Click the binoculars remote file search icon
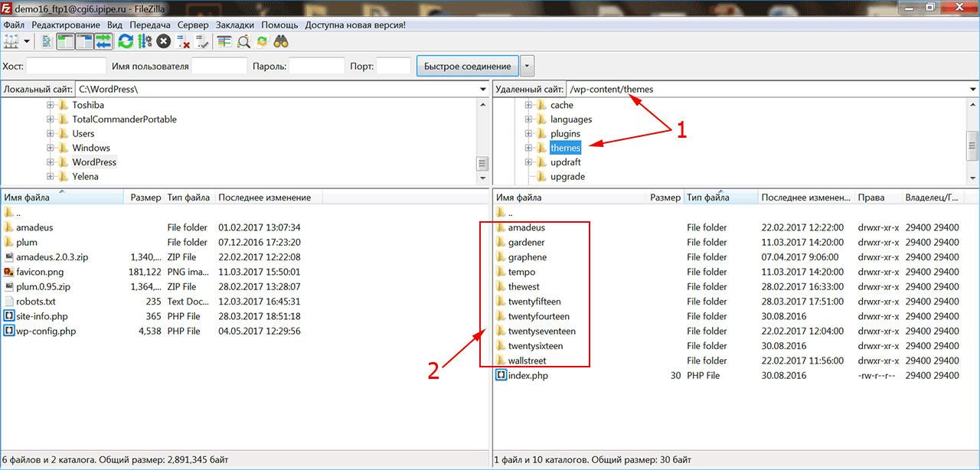This screenshot has height=470, width=980. tap(281, 41)
